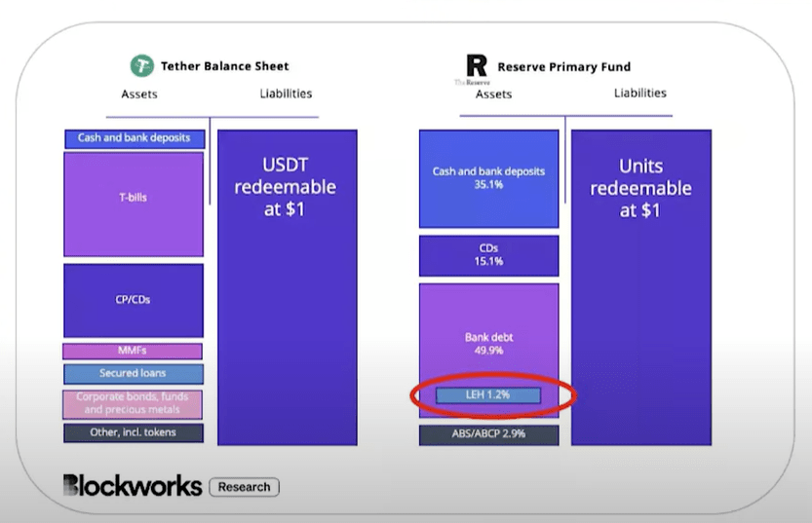
Task: Select the Other, incl. tokens bar
Action: tap(134, 432)
